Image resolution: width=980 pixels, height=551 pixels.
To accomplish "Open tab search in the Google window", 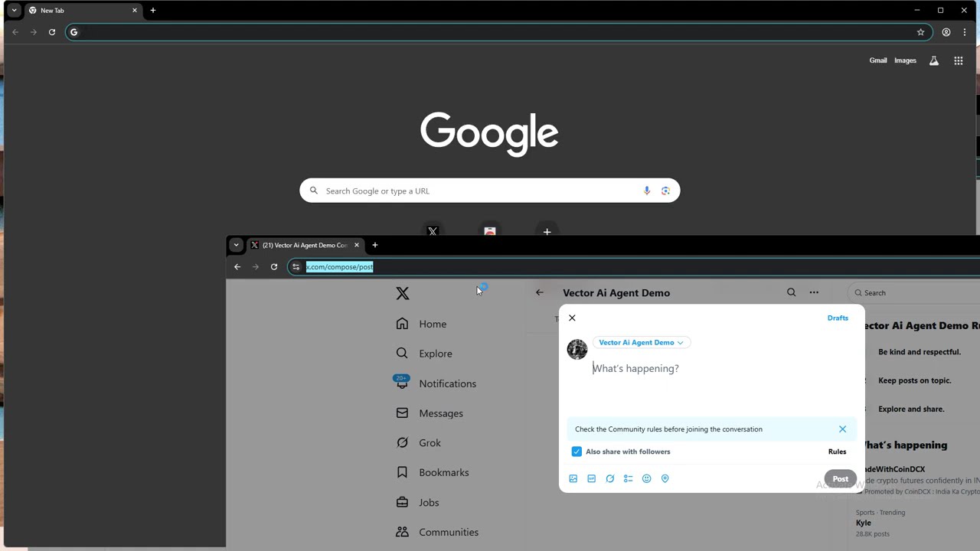I will [14, 11].
